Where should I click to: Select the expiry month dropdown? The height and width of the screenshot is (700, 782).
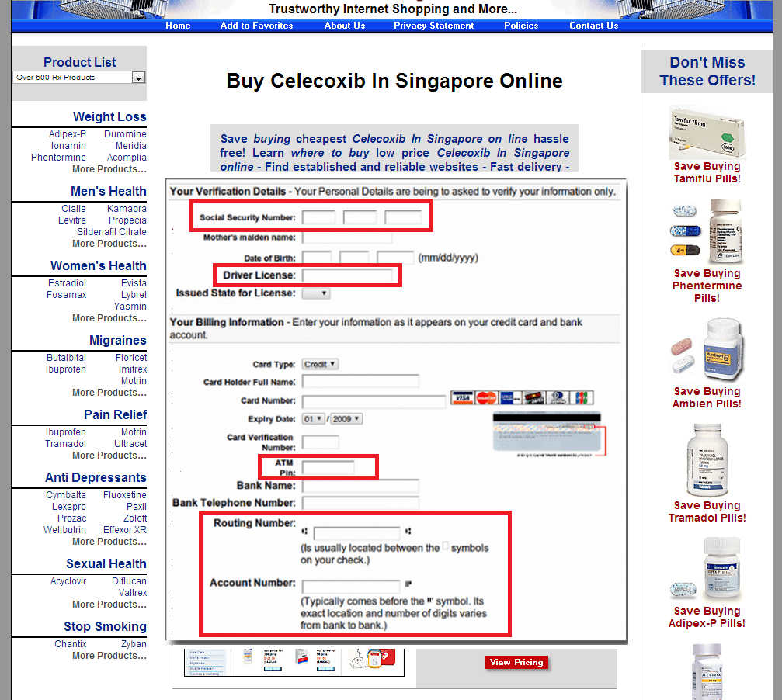click(x=313, y=419)
